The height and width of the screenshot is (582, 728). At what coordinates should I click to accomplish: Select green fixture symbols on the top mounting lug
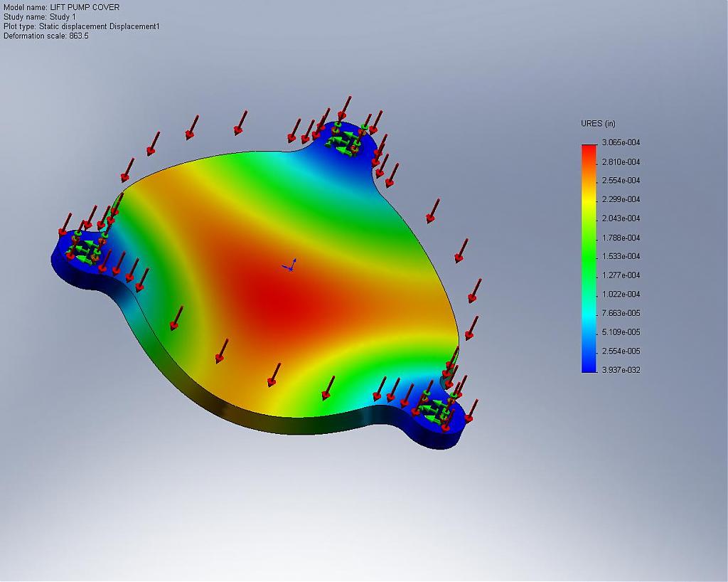(343, 140)
